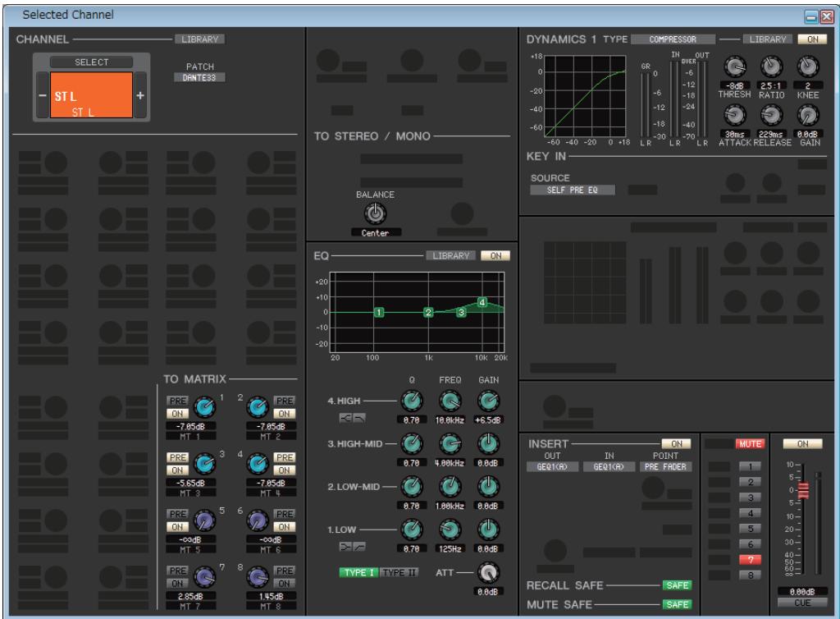Open the Dynamics TYPE COMPRESSOR selector
The height and width of the screenshot is (619, 840).
673,39
